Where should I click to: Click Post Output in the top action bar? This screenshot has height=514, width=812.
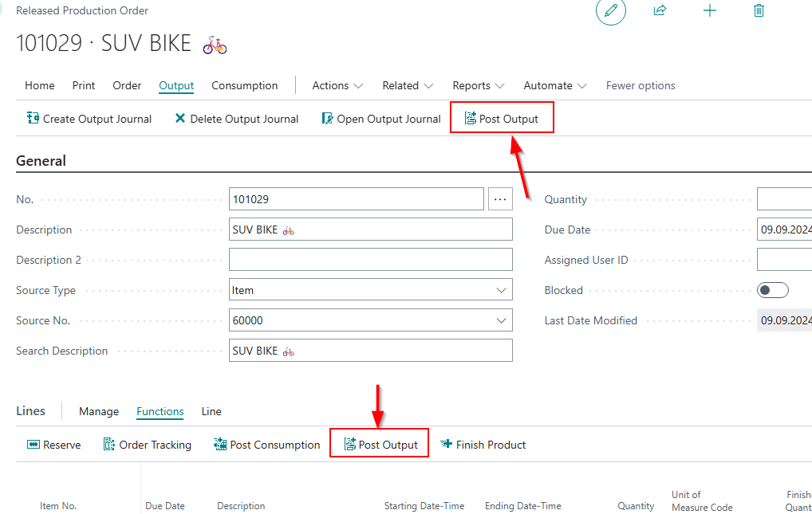click(x=502, y=119)
